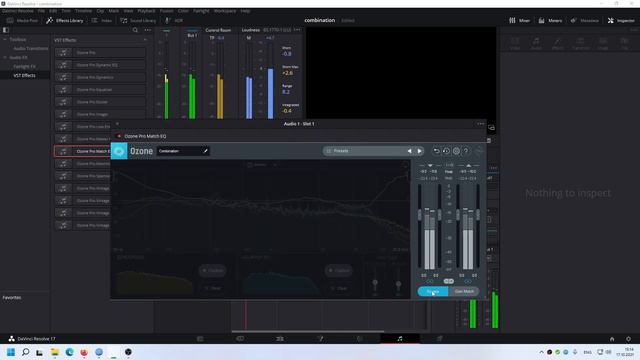The width and height of the screenshot is (640, 360).
Task: Open effects library options three-dot menu
Action: tap(147, 30)
